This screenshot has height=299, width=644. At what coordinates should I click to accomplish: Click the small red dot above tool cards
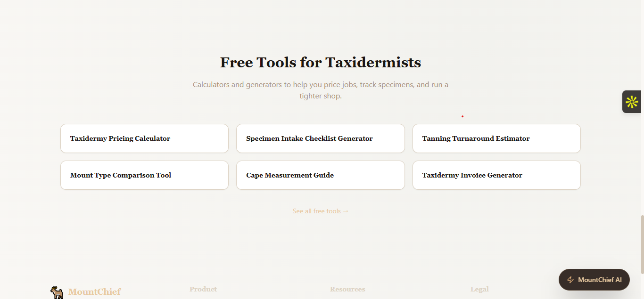462,116
